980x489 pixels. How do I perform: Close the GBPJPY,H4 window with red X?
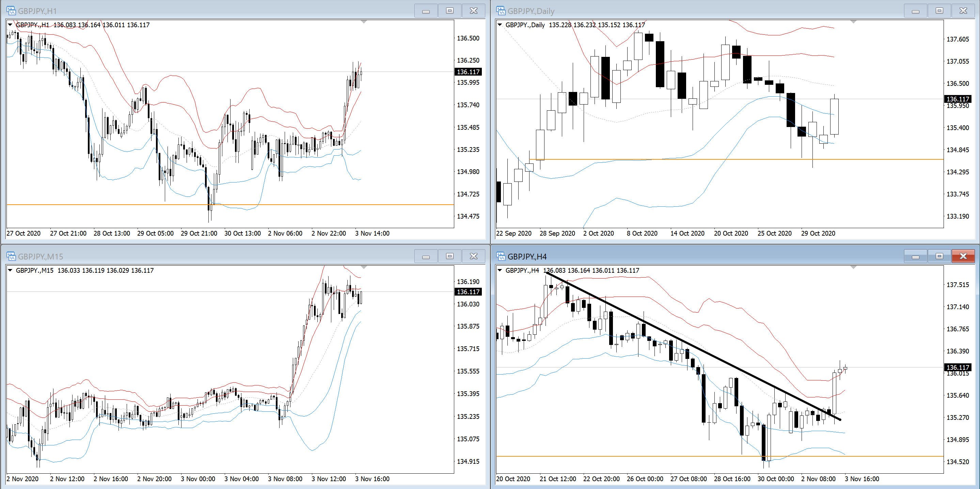tap(963, 256)
